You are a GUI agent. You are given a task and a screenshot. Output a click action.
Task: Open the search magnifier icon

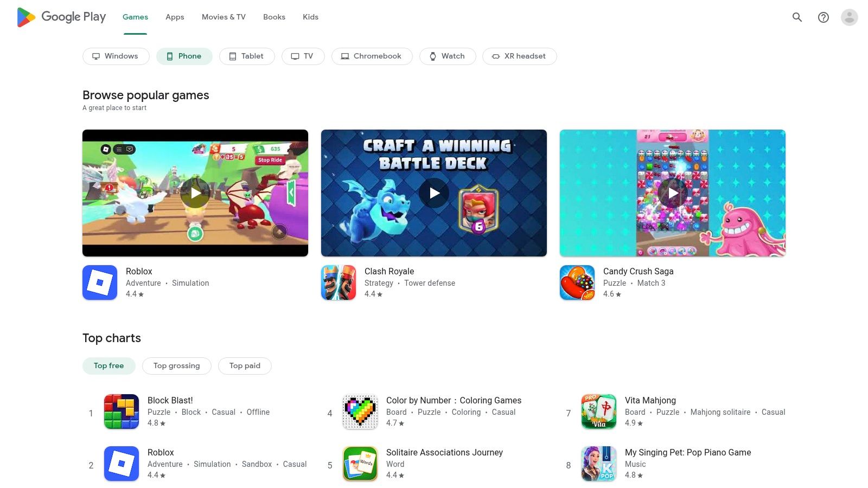point(797,17)
